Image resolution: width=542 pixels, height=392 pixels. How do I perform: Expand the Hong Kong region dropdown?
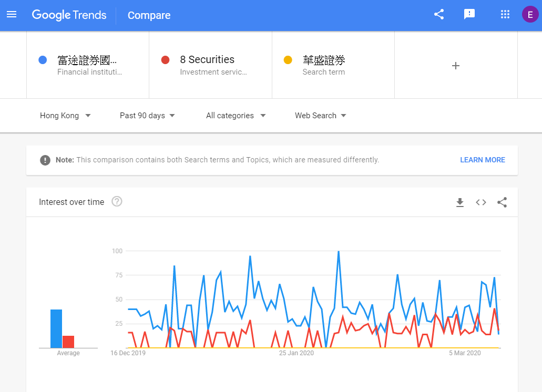click(65, 116)
